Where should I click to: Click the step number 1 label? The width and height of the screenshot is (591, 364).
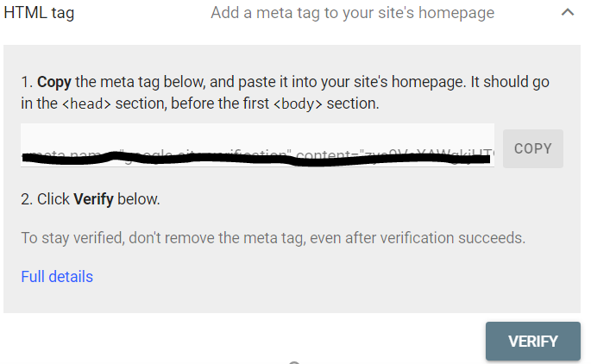(26, 83)
